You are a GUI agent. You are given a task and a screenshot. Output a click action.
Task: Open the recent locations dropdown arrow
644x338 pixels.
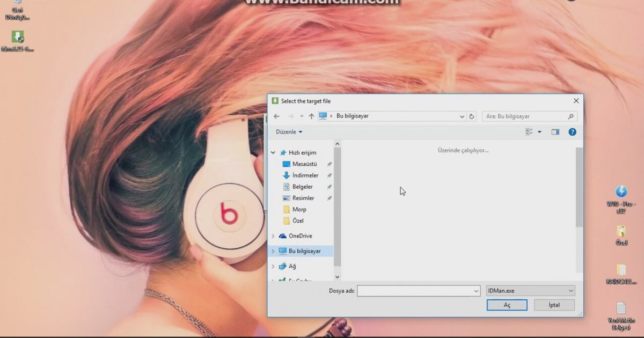click(x=302, y=116)
